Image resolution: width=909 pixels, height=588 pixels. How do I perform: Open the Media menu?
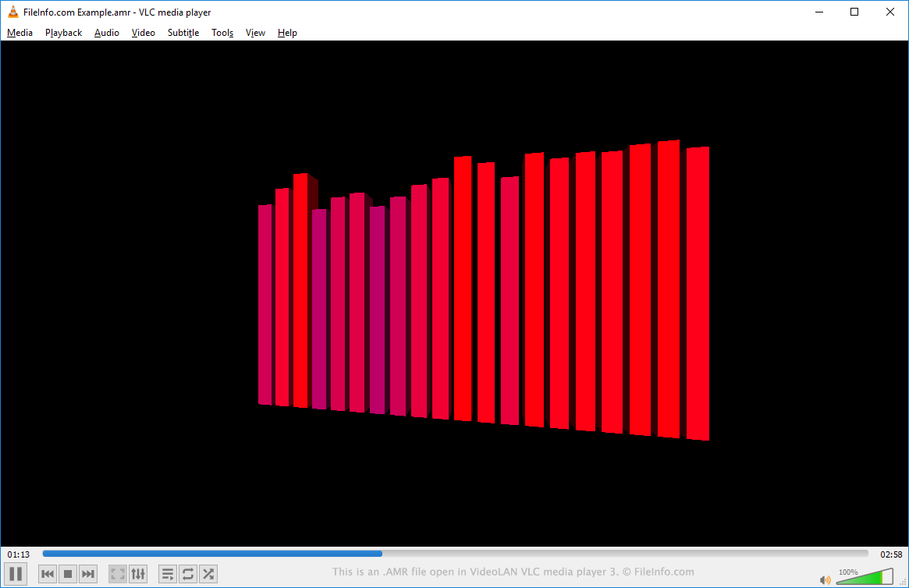pos(20,33)
